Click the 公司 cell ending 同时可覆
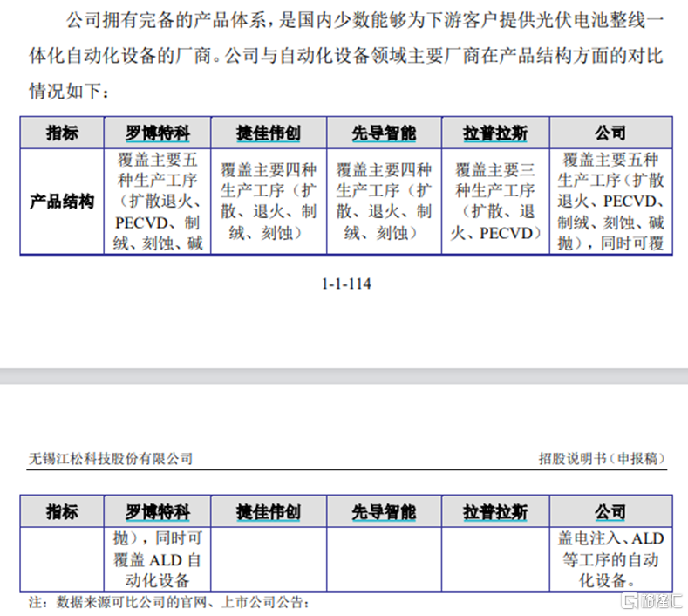The height and width of the screenshot is (616, 688). (x=610, y=202)
